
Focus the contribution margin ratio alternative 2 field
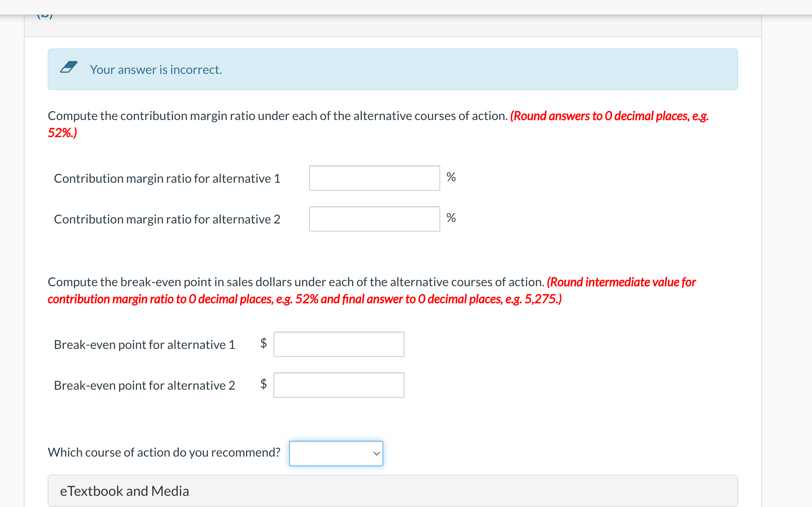[x=374, y=219]
